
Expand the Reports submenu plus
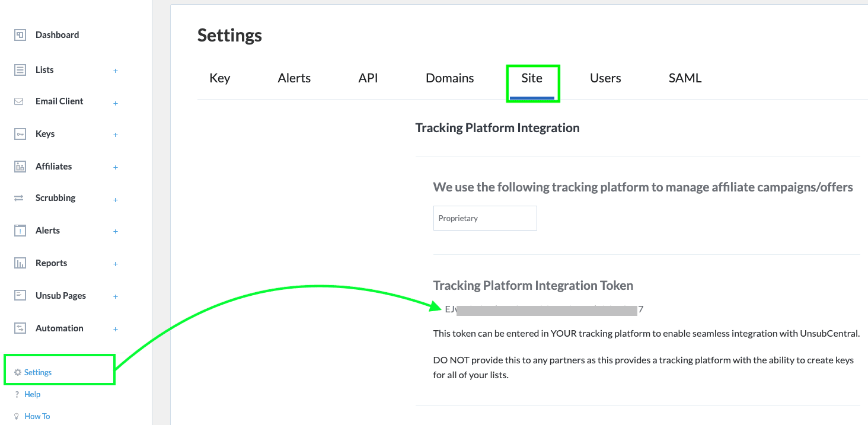click(116, 264)
